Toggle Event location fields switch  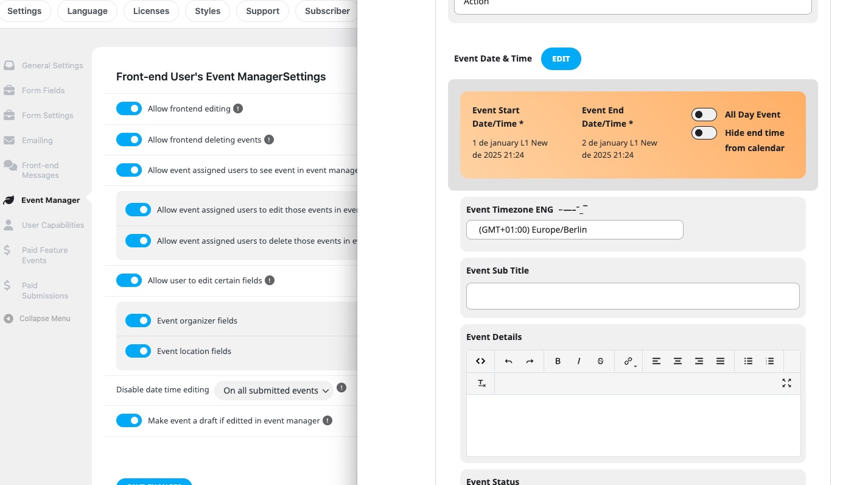[138, 351]
